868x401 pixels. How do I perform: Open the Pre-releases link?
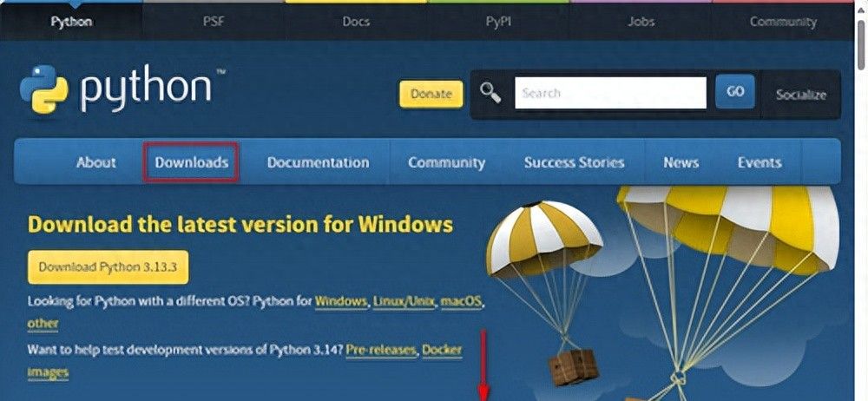point(381,350)
